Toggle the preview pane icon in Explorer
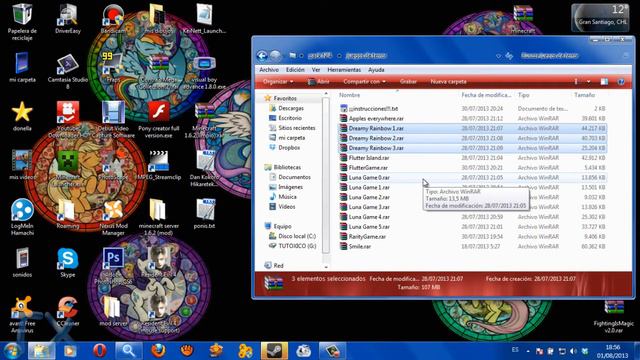This screenshot has width=640, height=360. point(604,82)
